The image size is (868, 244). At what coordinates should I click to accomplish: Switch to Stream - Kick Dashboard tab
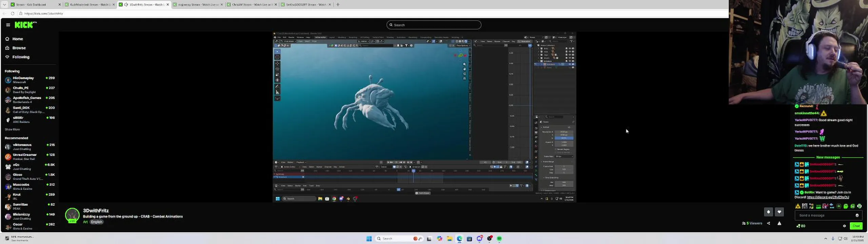(x=35, y=4)
